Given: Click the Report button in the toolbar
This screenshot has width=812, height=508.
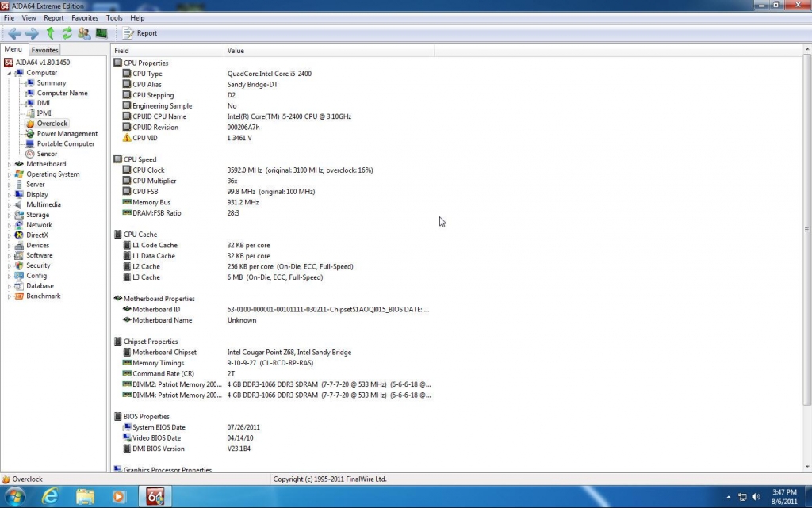Looking at the screenshot, I should (x=140, y=33).
